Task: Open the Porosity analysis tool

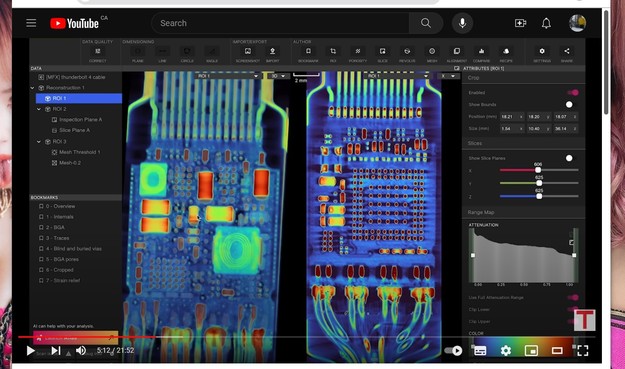Action: pyautogui.click(x=358, y=51)
